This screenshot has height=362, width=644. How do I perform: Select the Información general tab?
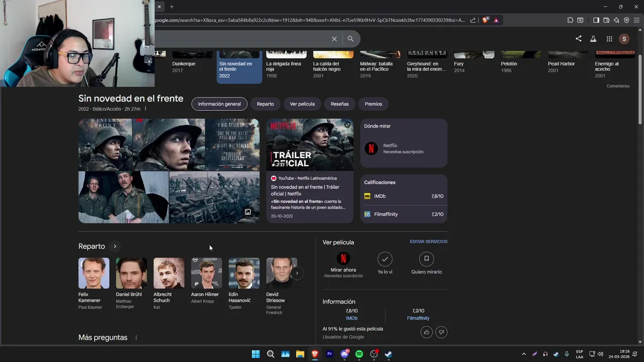[219, 104]
